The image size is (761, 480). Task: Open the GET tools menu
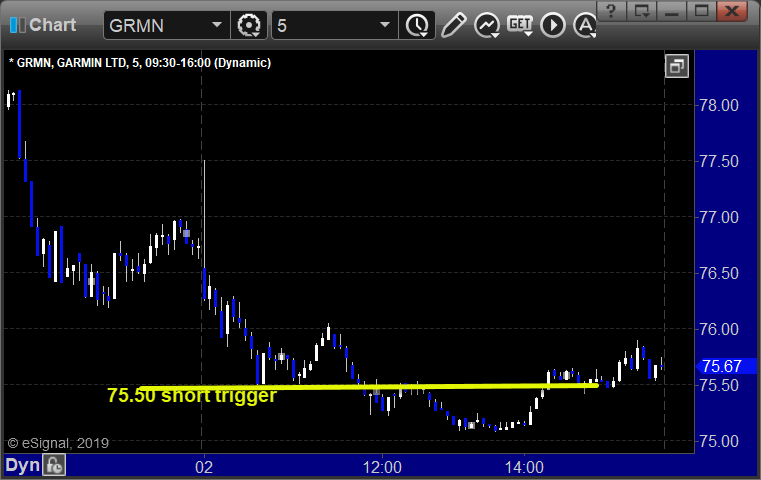pos(520,25)
